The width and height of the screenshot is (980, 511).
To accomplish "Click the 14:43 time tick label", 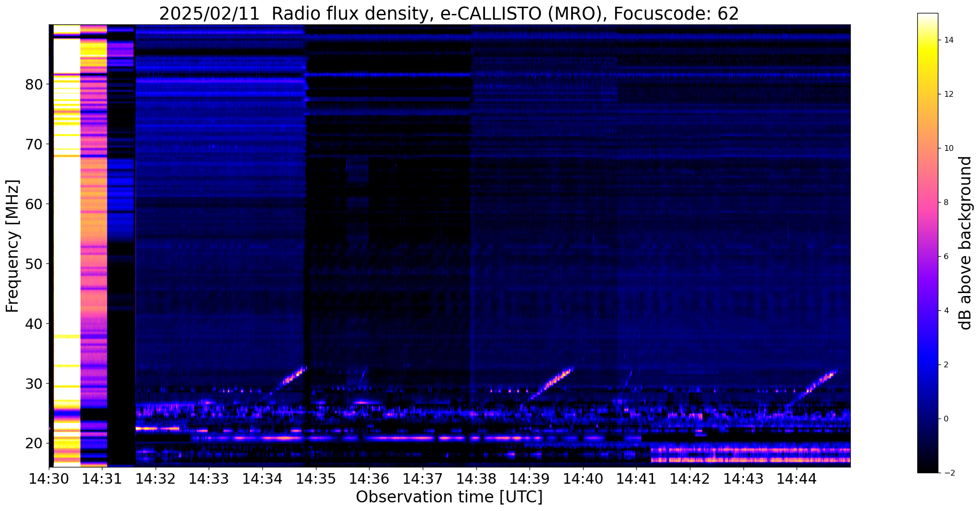I will tap(743, 478).
